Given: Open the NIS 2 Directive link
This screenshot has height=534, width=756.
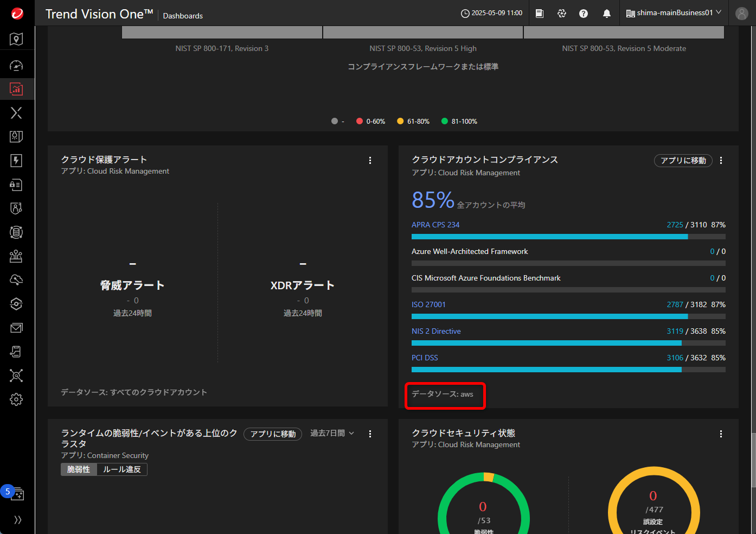Looking at the screenshot, I should (436, 331).
